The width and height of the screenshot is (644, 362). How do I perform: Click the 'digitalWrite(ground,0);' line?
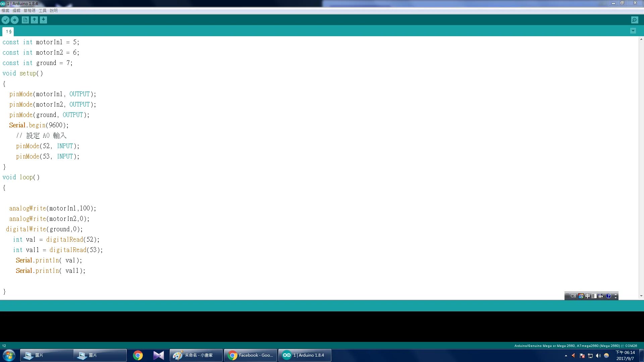pos(44,229)
